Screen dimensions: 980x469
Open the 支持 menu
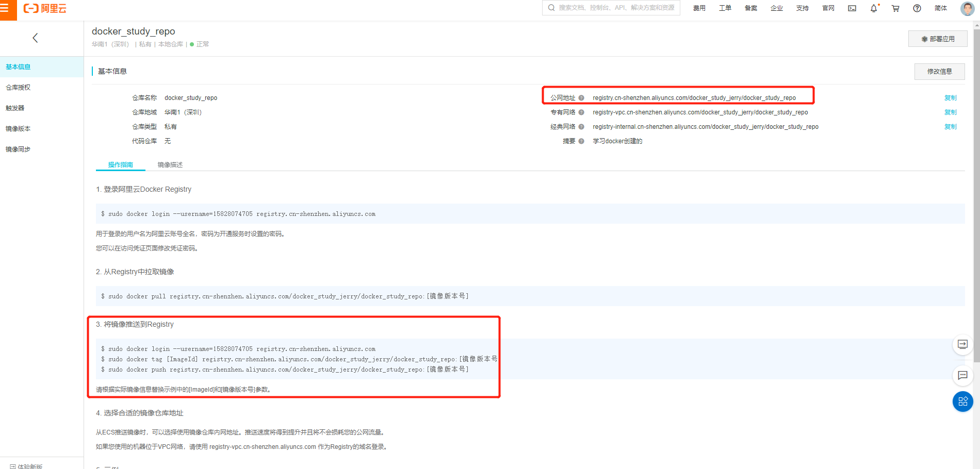pos(803,8)
